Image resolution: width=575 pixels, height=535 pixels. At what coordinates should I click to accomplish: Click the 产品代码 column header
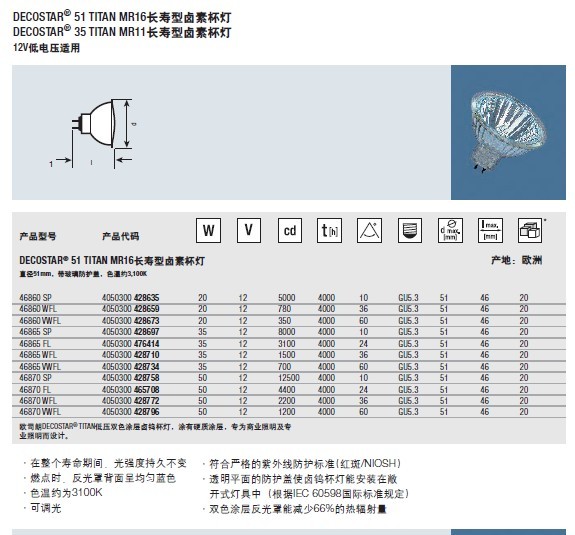pos(121,236)
